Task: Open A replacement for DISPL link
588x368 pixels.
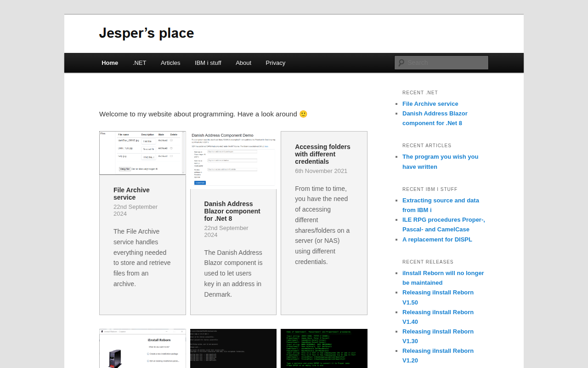Action: 437,239
